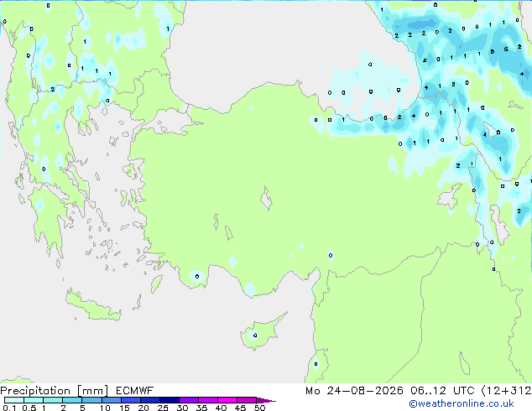Click the island of Crete
532x411 pixels.
(x=92, y=305)
